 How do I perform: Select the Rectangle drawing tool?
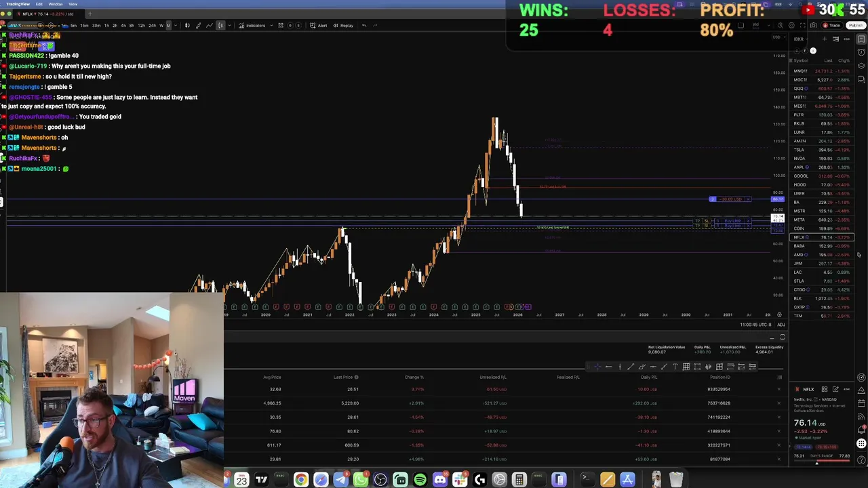coord(697,367)
